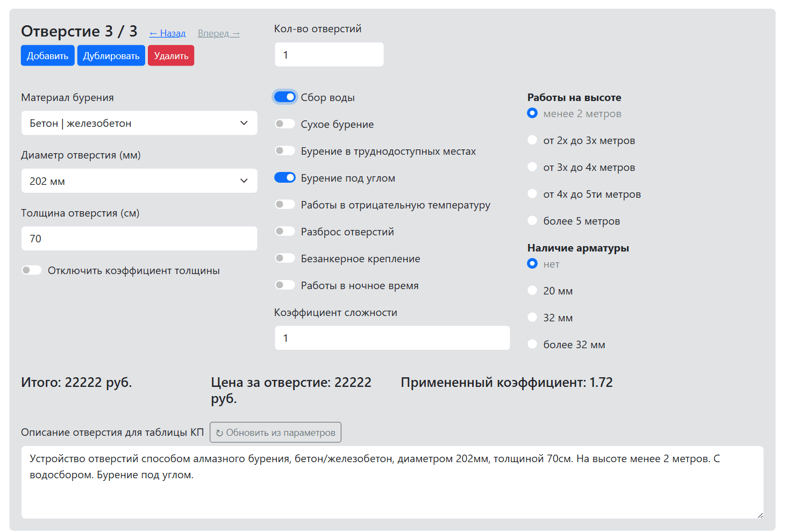
Task: Select height менее 2 метров
Action: click(532, 113)
